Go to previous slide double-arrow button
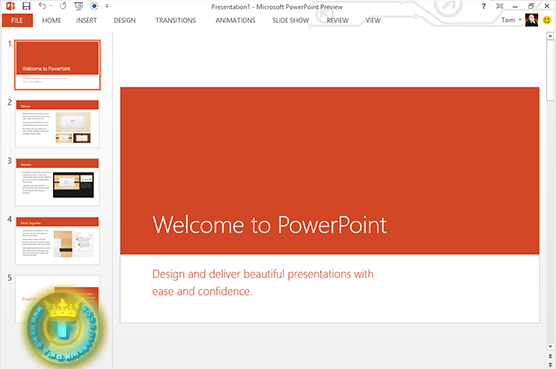This screenshot has width=556, height=369. 550,356
